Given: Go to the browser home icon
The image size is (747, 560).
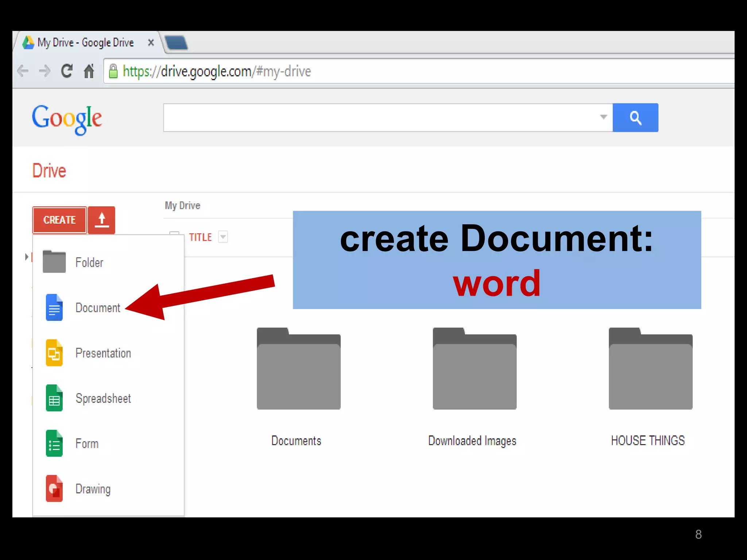Looking at the screenshot, I should [x=89, y=71].
